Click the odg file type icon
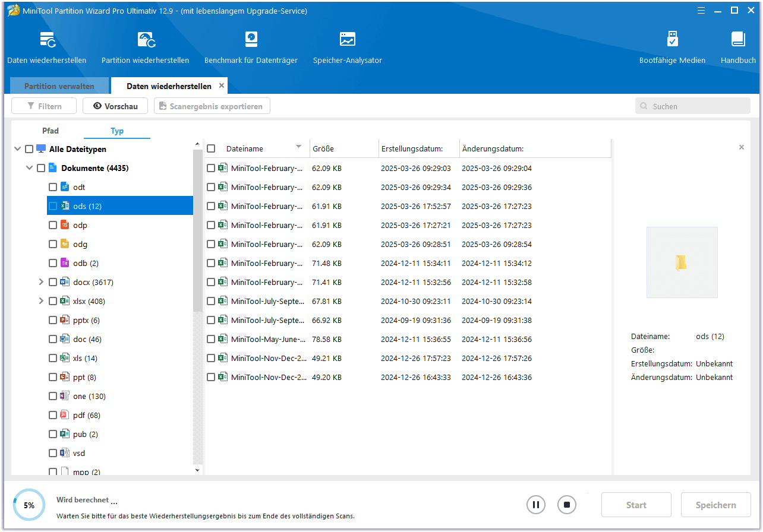This screenshot has width=763, height=532. 65,244
